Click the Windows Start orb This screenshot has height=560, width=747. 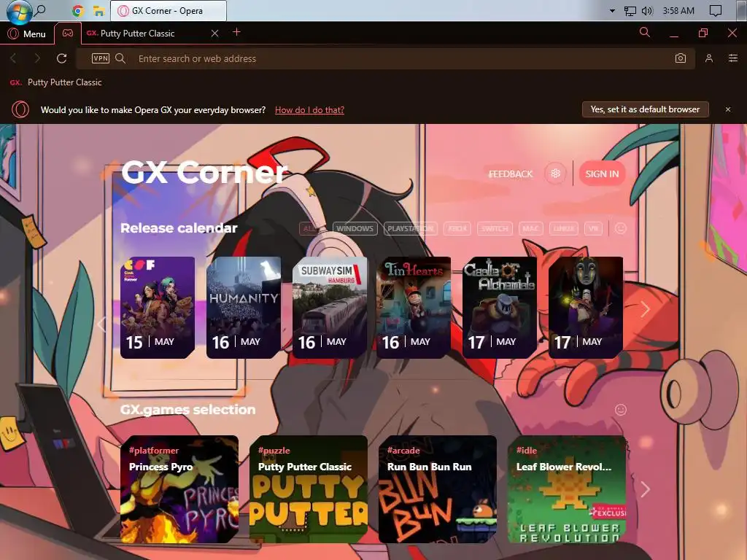pos(19,12)
